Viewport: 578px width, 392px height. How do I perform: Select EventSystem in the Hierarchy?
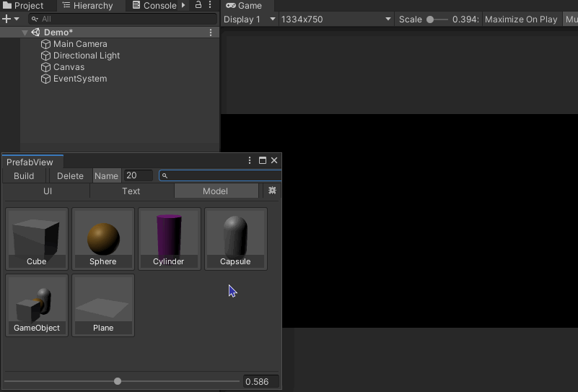click(x=80, y=79)
